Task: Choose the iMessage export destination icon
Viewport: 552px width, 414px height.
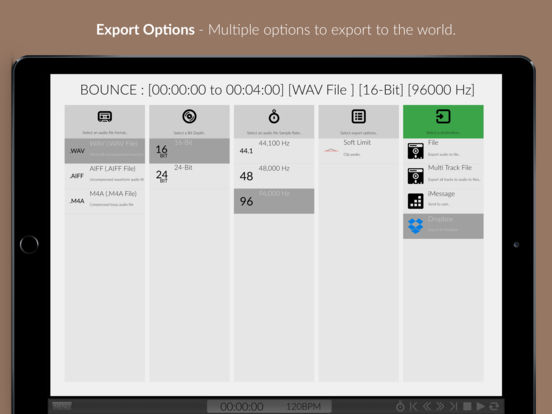Action: (x=415, y=201)
